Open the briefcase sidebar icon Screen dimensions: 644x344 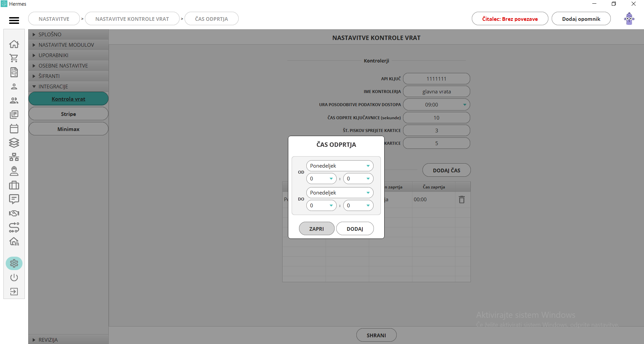pyautogui.click(x=14, y=185)
